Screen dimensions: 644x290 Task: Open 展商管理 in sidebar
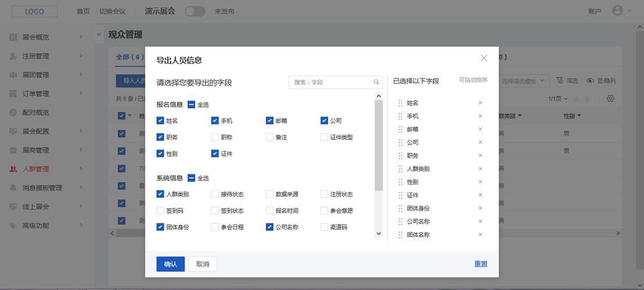click(x=36, y=150)
